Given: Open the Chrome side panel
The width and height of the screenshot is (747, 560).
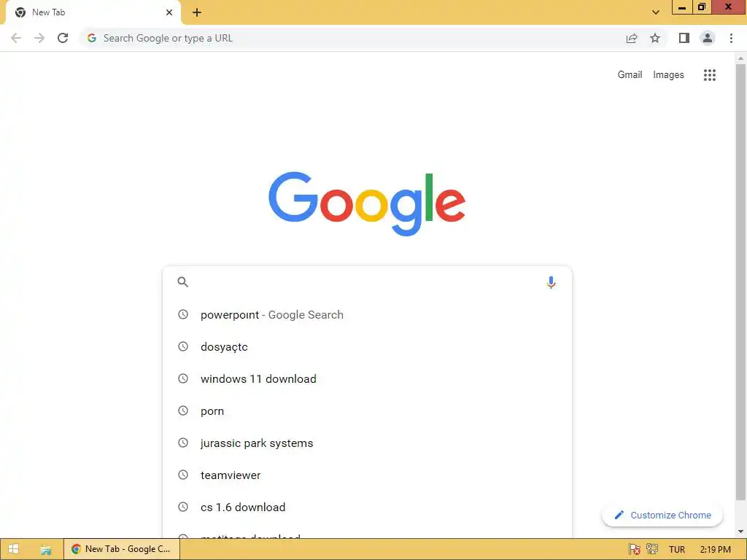Looking at the screenshot, I should coord(684,38).
